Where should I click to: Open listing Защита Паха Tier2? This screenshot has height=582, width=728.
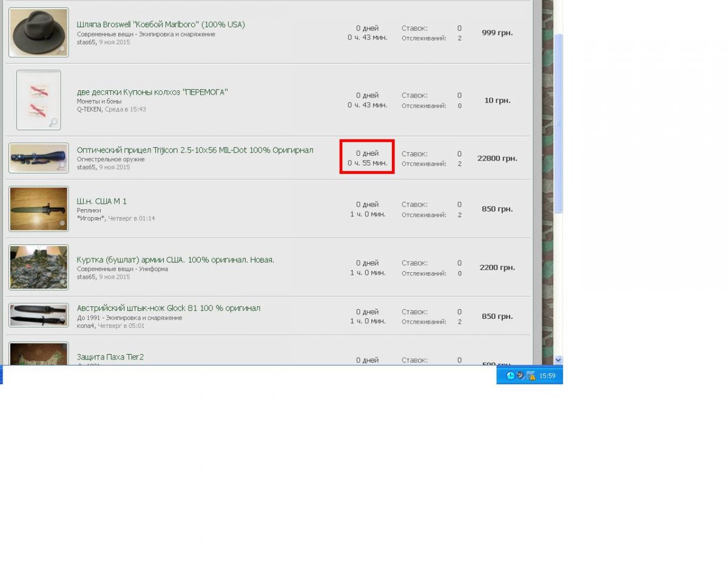pos(110,357)
